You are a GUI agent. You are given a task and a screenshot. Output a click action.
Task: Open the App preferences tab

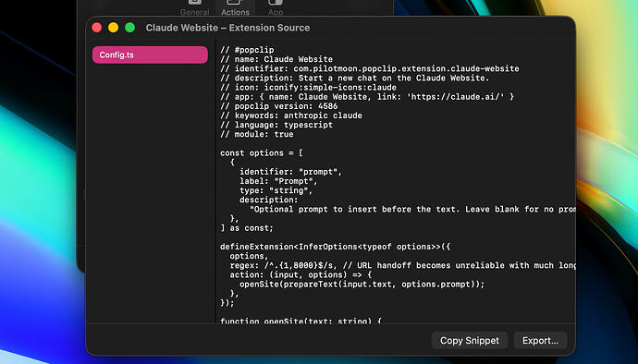tap(276, 8)
